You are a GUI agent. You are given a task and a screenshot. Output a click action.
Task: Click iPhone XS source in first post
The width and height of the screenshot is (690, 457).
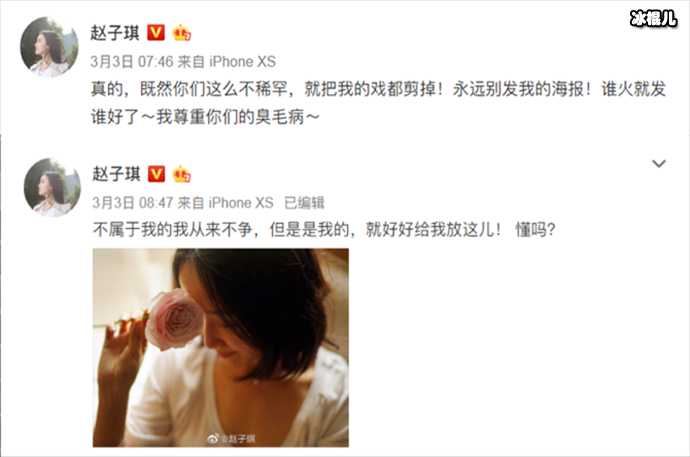(x=242, y=62)
